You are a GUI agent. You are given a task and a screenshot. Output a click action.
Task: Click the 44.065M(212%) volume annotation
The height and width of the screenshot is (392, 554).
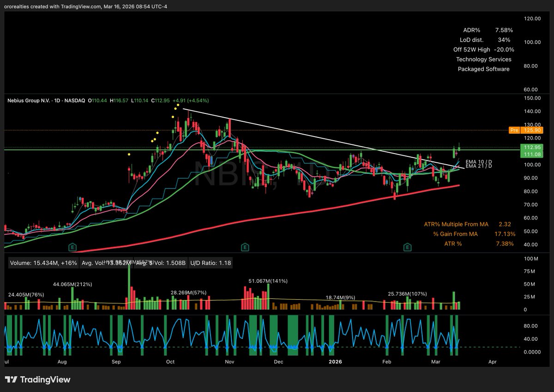pyautogui.click(x=73, y=285)
